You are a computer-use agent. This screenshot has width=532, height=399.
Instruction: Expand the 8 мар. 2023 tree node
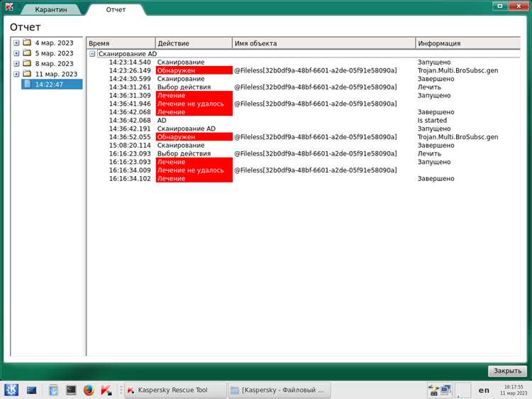coord(16,63)
